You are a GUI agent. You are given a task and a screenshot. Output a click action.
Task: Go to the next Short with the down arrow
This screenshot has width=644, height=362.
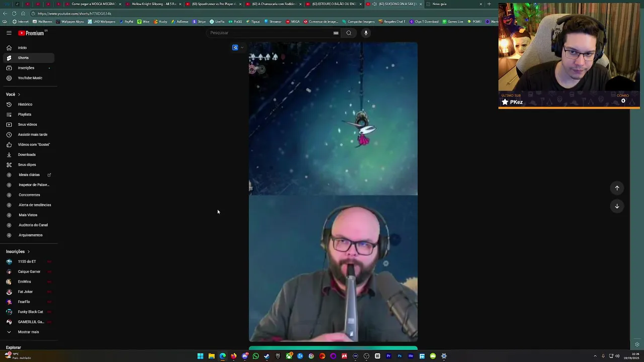(617, 206)
